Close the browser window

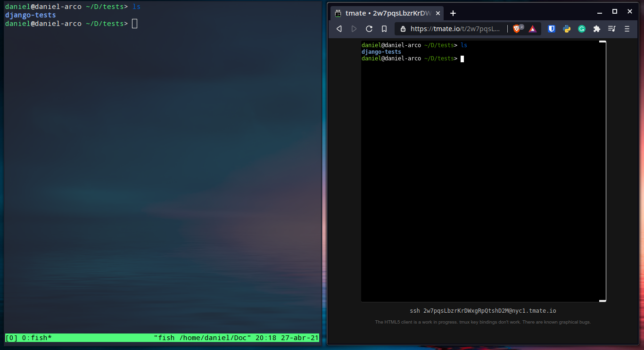(630, 11)
